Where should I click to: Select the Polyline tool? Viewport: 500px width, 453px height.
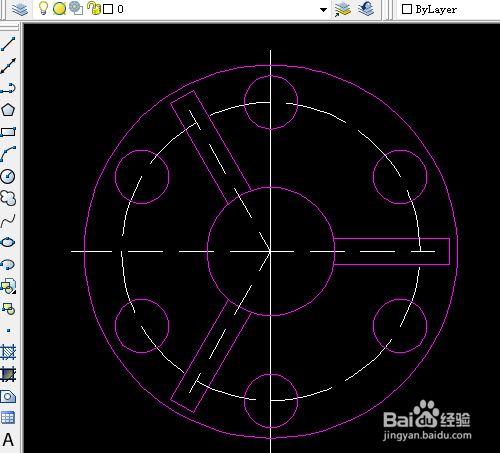click(8, 88)
